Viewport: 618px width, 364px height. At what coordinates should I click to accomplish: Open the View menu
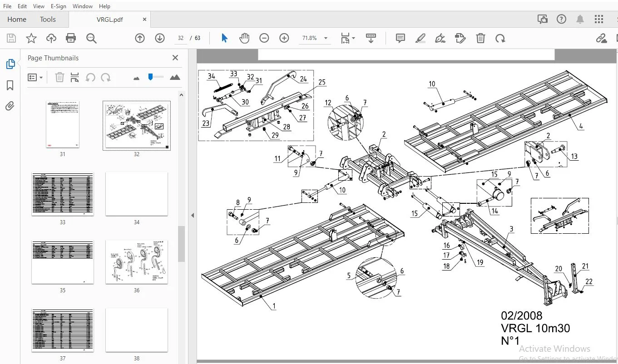pyautogui.click(x=39, y=6)
